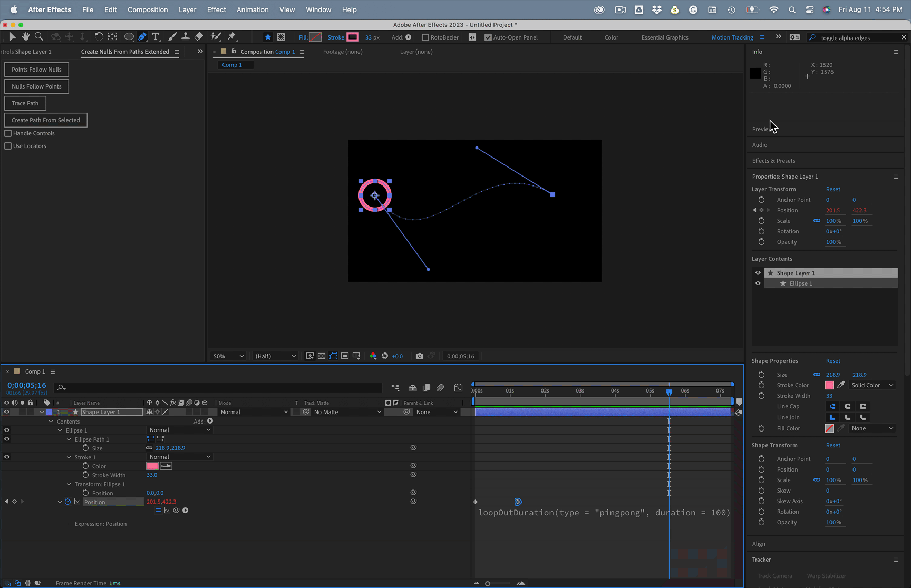Click Create Path From Selected button
This screenshot has height=588, width=911.
(x=46, y=120)
